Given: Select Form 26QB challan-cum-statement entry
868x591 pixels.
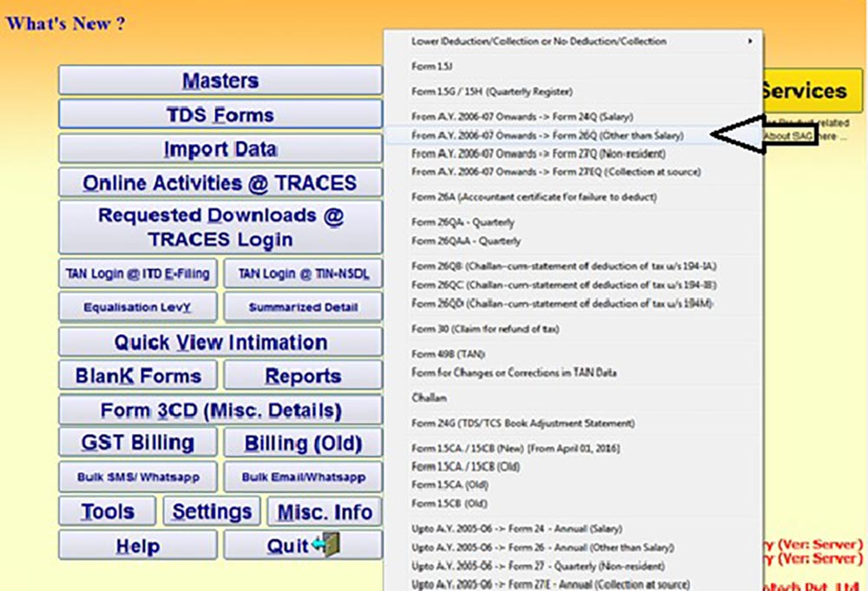Looking at the screenshot, I should [563, 266].
